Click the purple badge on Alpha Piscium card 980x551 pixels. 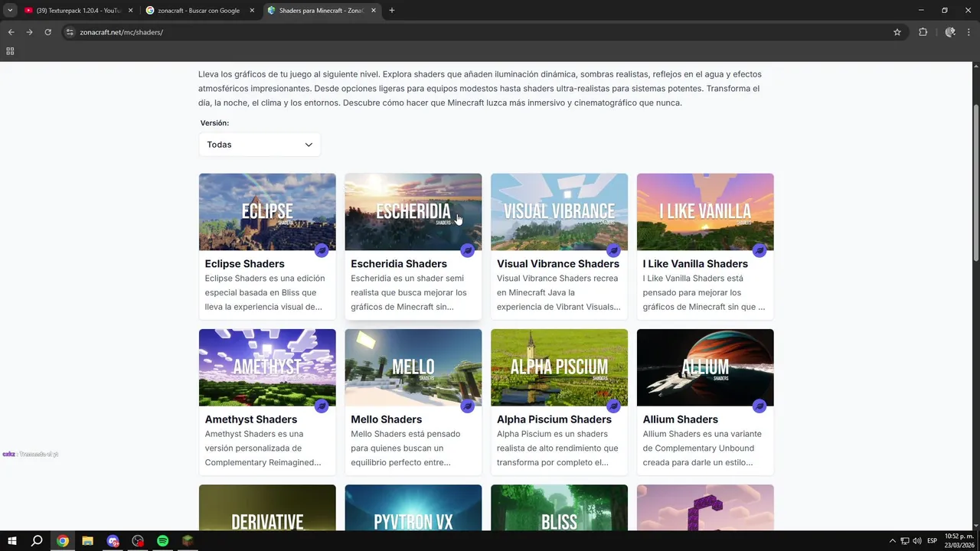coord(613,406)
